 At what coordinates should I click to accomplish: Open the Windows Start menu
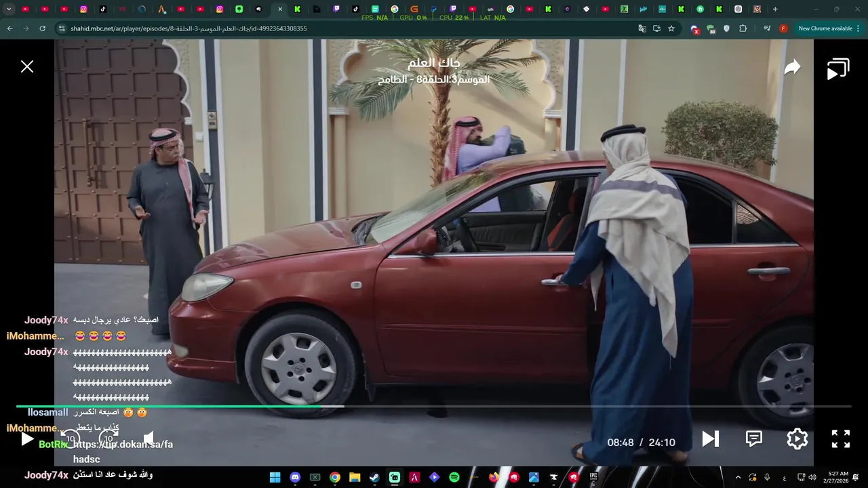(275, 477)
